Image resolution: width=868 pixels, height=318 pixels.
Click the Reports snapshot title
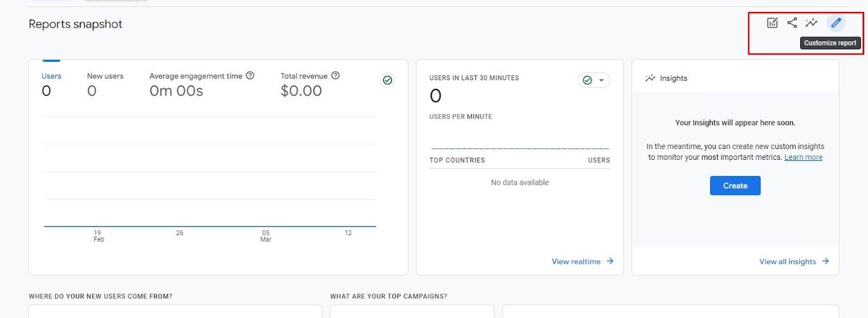(x=75, y=24)
